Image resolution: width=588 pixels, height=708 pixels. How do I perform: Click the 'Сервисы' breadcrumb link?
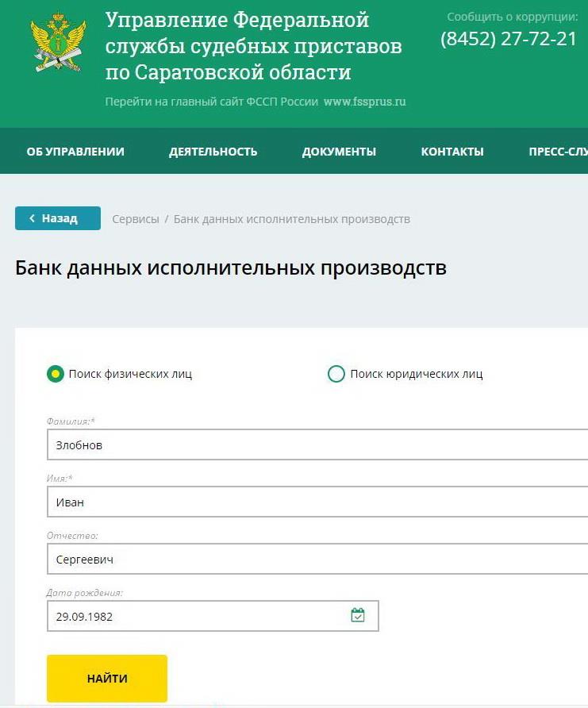pyautogui.click(x=136, y=219)
